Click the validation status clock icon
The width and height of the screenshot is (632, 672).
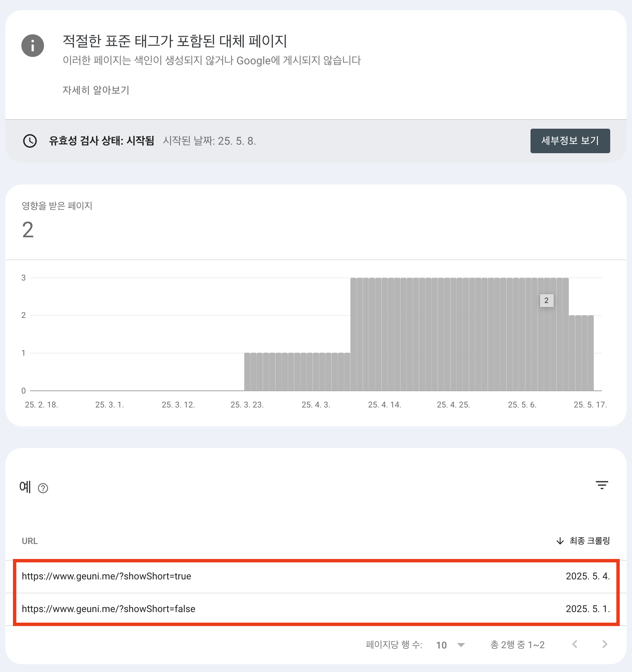pyautogui.click(x=30, y=141)
